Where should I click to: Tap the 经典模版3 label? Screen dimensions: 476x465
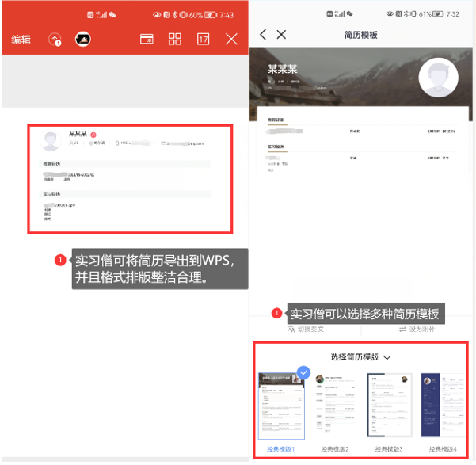pyautogui.click(x=389, y=449)
